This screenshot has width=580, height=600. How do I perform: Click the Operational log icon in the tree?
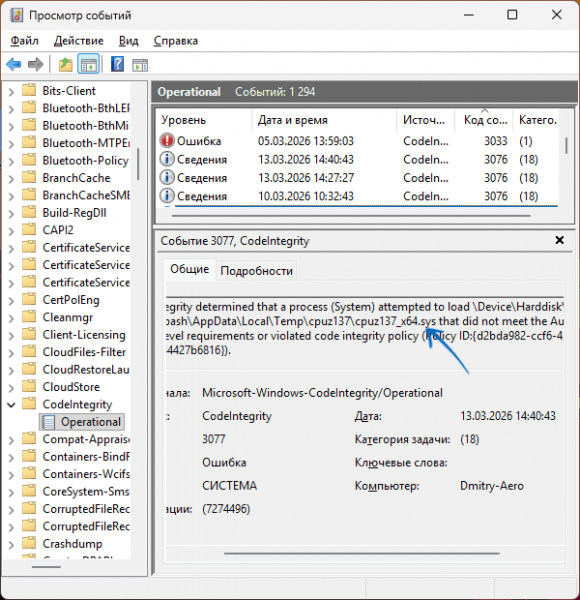click(49, 422)
